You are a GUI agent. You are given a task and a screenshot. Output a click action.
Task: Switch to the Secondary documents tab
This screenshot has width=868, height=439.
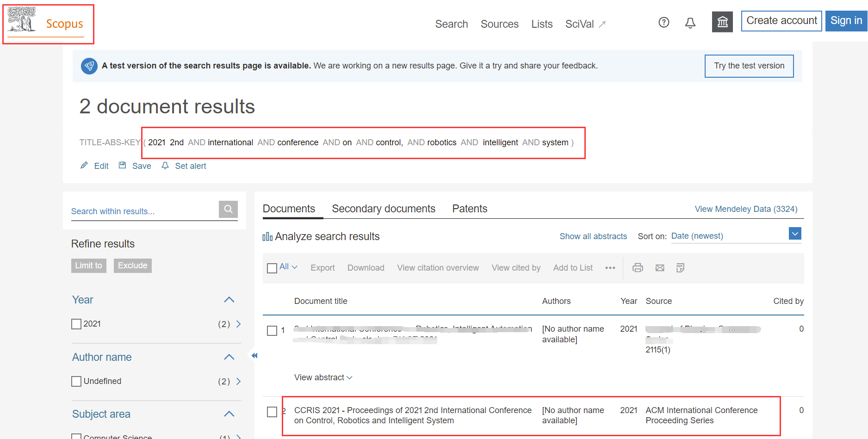click(384, 209)
